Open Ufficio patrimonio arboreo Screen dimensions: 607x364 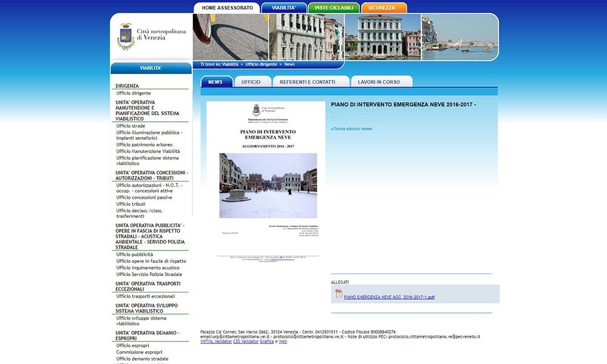144,144
